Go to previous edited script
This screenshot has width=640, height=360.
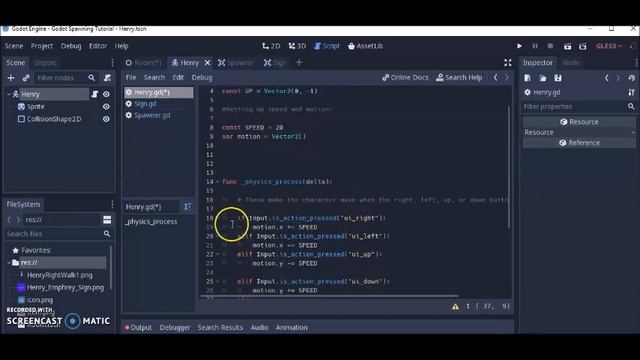496,77
